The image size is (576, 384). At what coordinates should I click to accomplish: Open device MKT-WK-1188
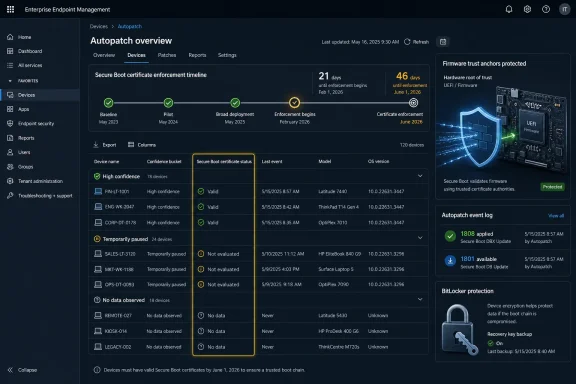tap(119, 269)
